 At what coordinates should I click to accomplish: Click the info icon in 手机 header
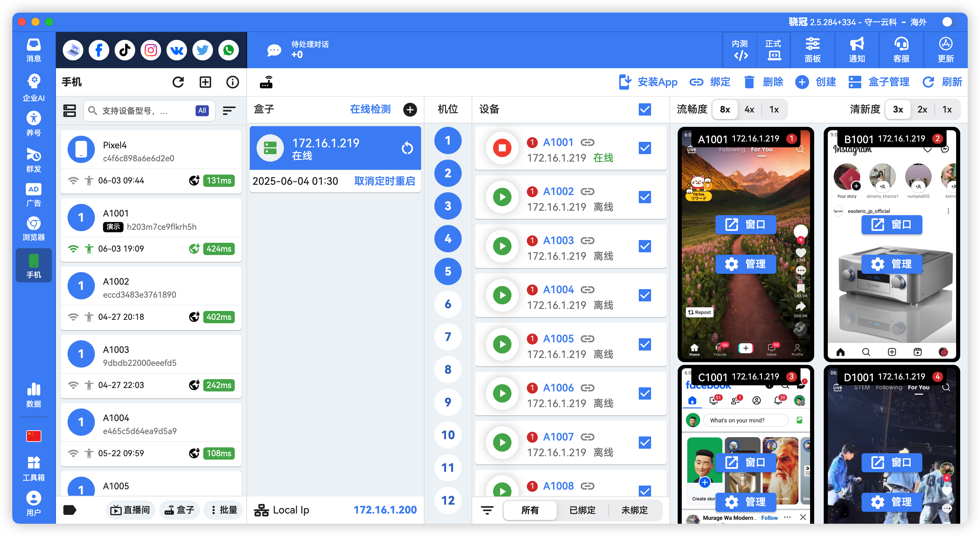(232, 82)
